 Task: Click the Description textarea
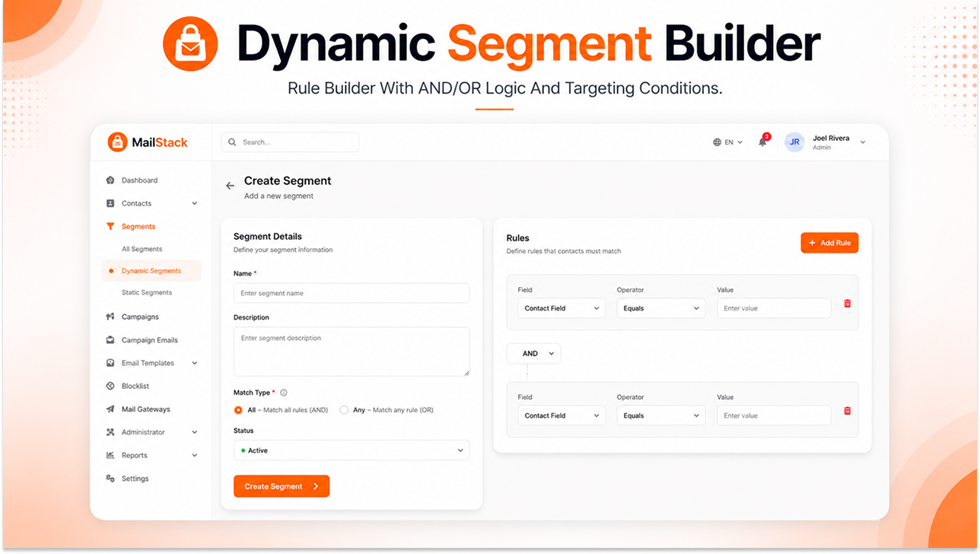(352, 352)
